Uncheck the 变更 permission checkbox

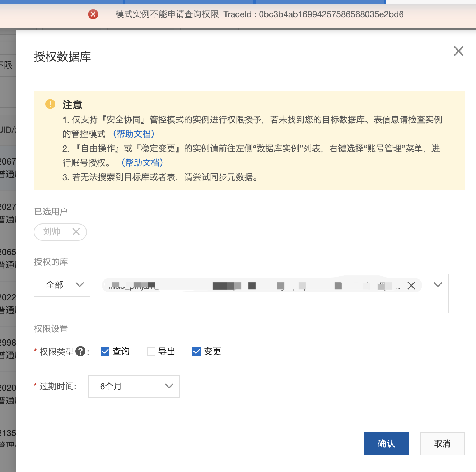coord(197,351)
